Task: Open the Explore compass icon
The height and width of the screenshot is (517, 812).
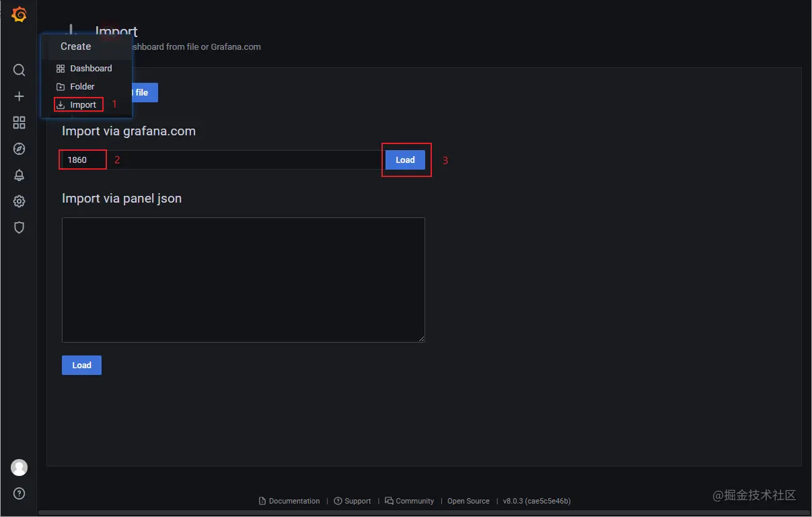Action: [x=19, y=149]
